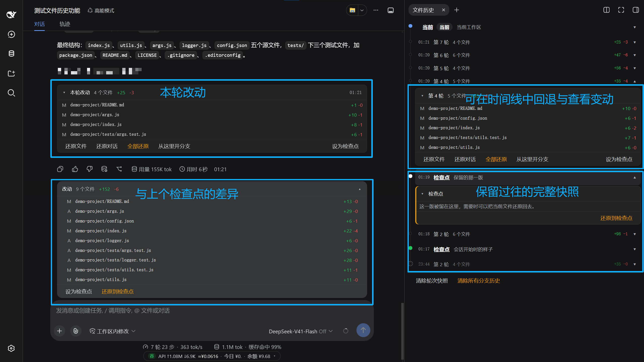Viewport: 644px width, 362px height.
Task: Select the 文件历史 tab
Action: [x=423, y=10]
